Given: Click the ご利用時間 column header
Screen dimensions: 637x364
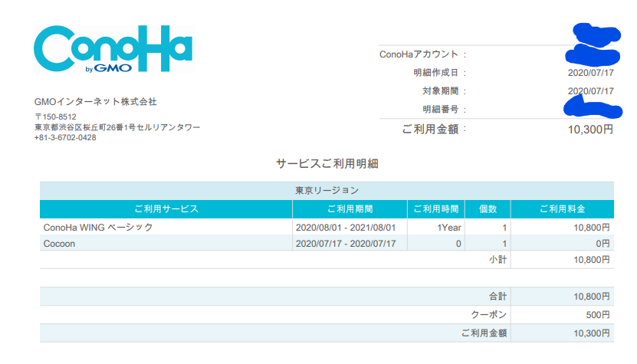Looking at the screenshot, I should (x=436, y=208).
